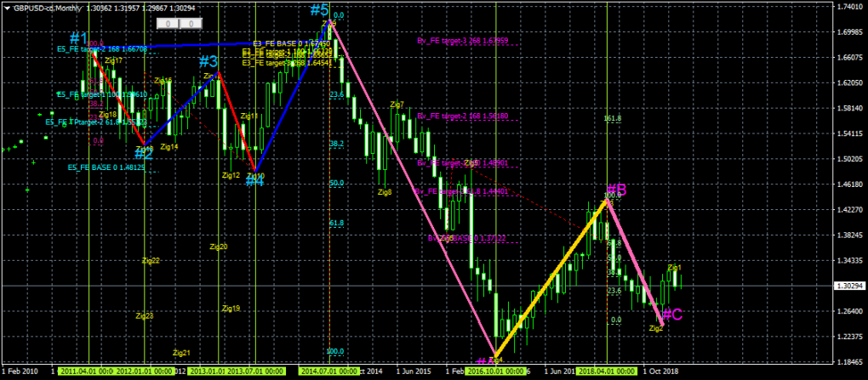Select the '#5' wave label
This screenshot has width=868, height=380.
[x=319, y=9]
